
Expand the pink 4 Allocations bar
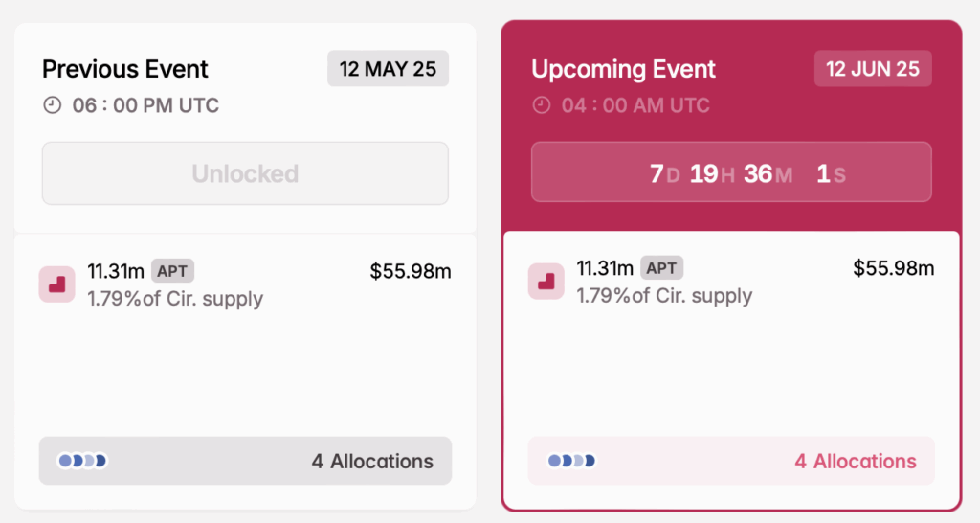click(x=731, y=461)
